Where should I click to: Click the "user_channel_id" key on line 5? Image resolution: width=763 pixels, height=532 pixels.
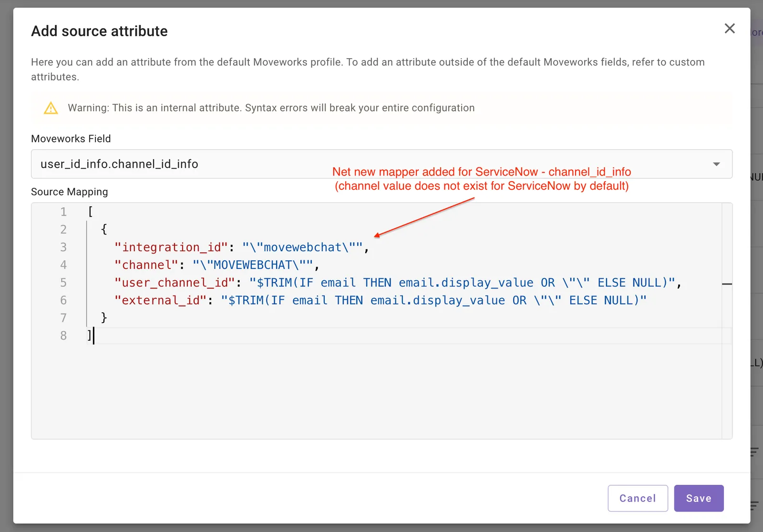[175, 283]
